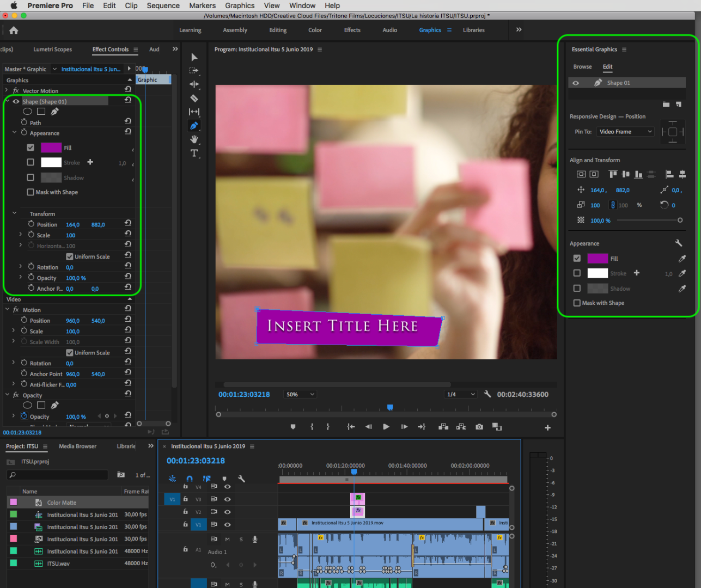Open the Lumetri Scopes tab
The width and height of the screenshot is (701, 588).
[52, 50]
